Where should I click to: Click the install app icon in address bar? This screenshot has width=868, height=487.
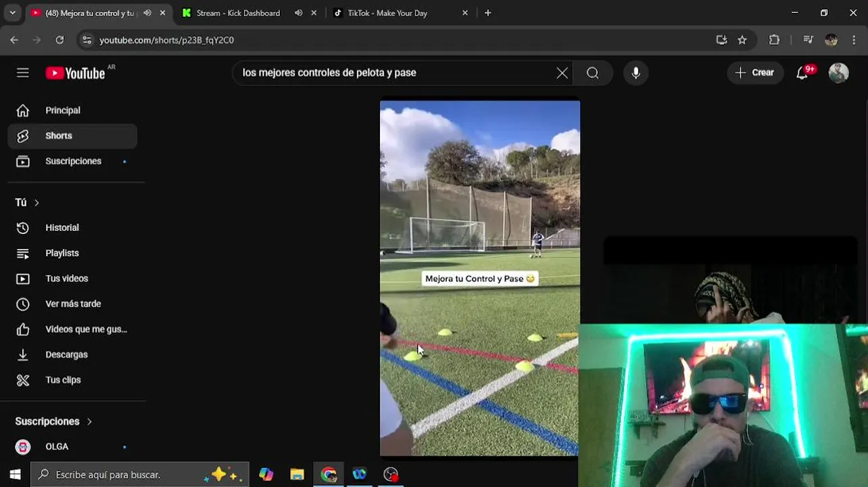click(x=721, y=40)
